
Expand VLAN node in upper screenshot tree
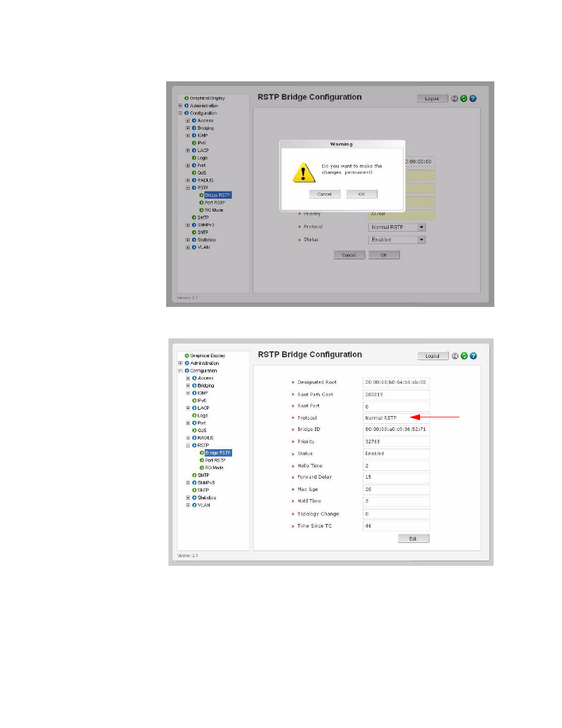188,248
